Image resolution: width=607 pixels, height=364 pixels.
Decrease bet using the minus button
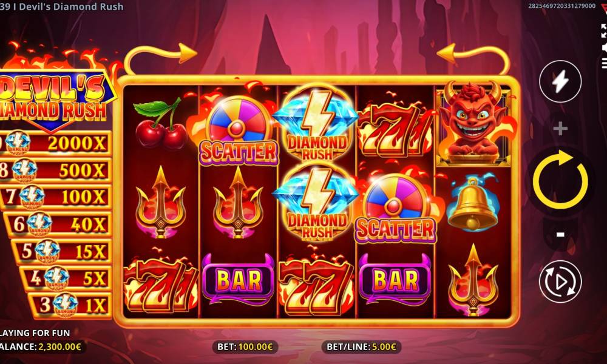(x=560, y=234)
